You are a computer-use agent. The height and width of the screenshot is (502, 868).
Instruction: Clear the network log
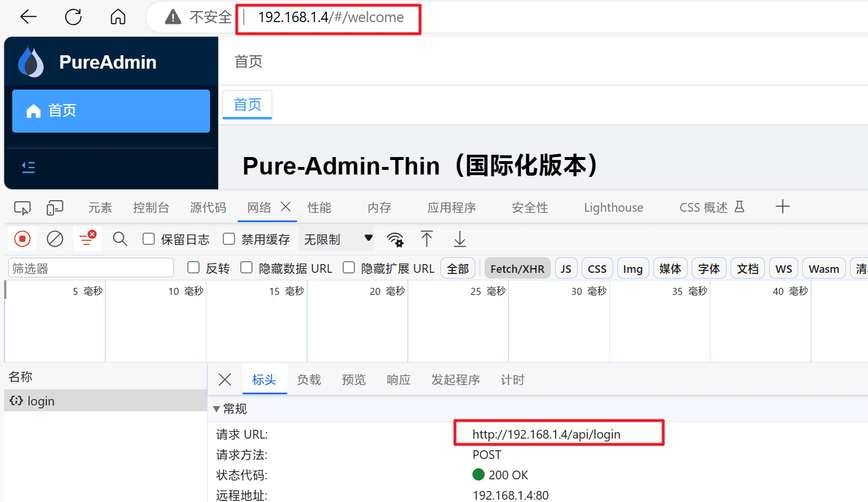(x=55, y=239)
